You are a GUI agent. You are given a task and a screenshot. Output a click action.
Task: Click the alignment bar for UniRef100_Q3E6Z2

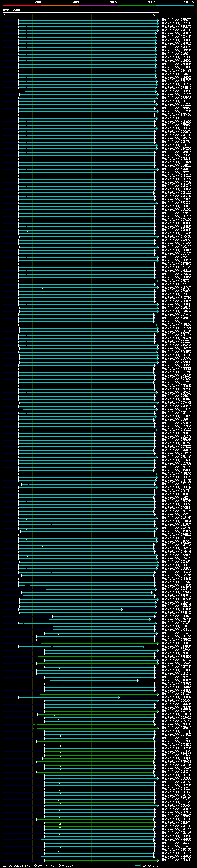click(88, 20)
